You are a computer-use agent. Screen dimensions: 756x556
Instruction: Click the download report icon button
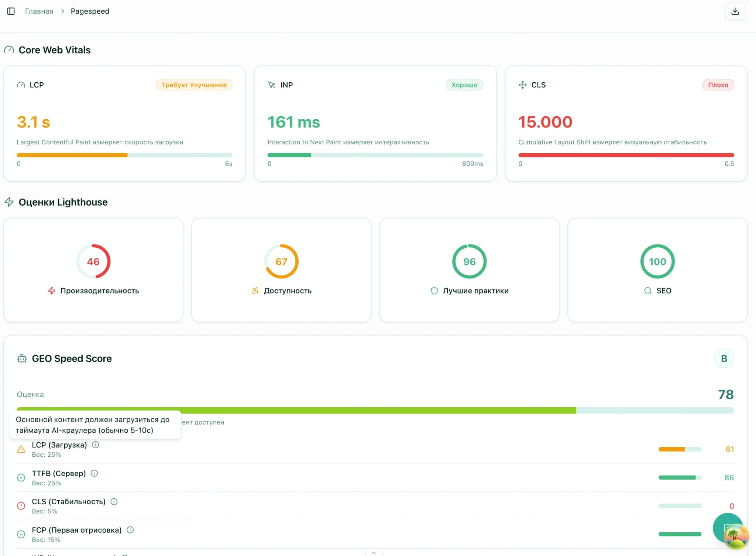click(735, 11)
